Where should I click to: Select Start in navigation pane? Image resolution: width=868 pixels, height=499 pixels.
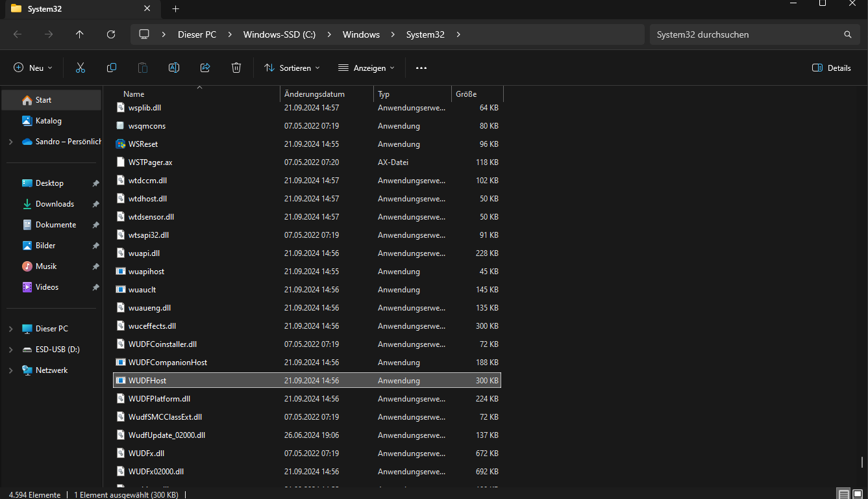click(51, 100)
